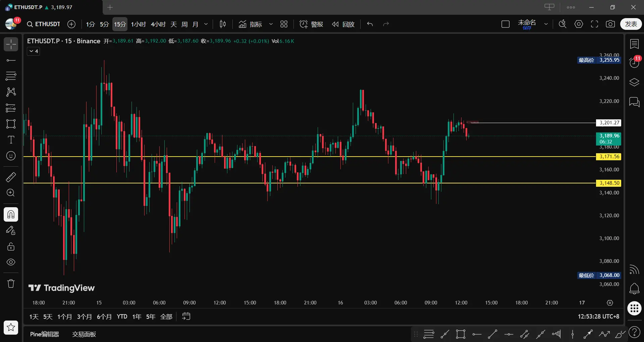Select the 1个月 date range

(65, 317)
